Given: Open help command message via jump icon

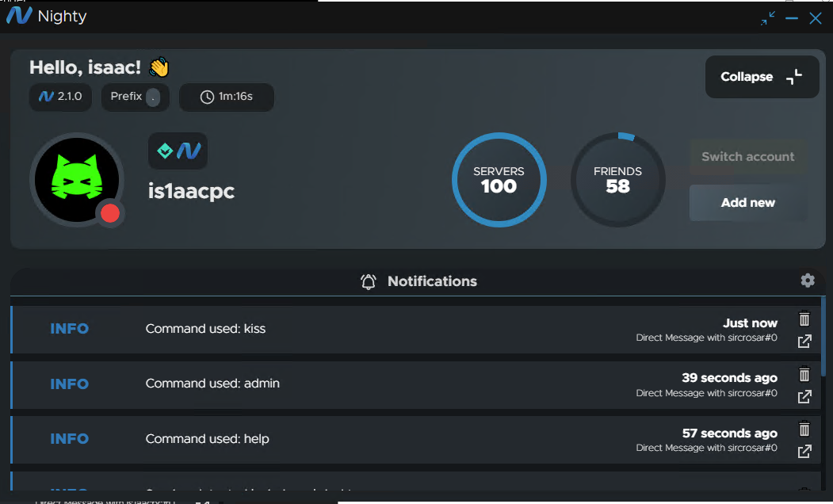Looking at the screenshot, I should 804,451.
